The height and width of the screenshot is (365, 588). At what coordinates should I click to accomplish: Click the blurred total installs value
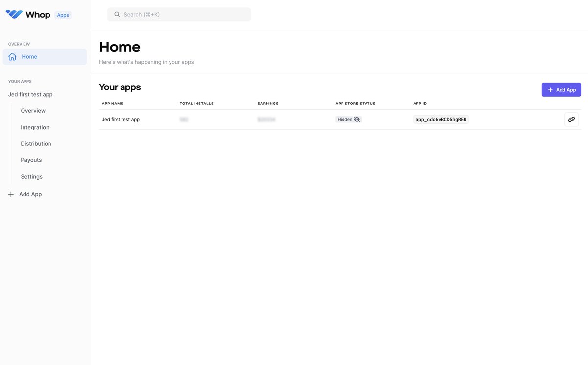[184, 119]
